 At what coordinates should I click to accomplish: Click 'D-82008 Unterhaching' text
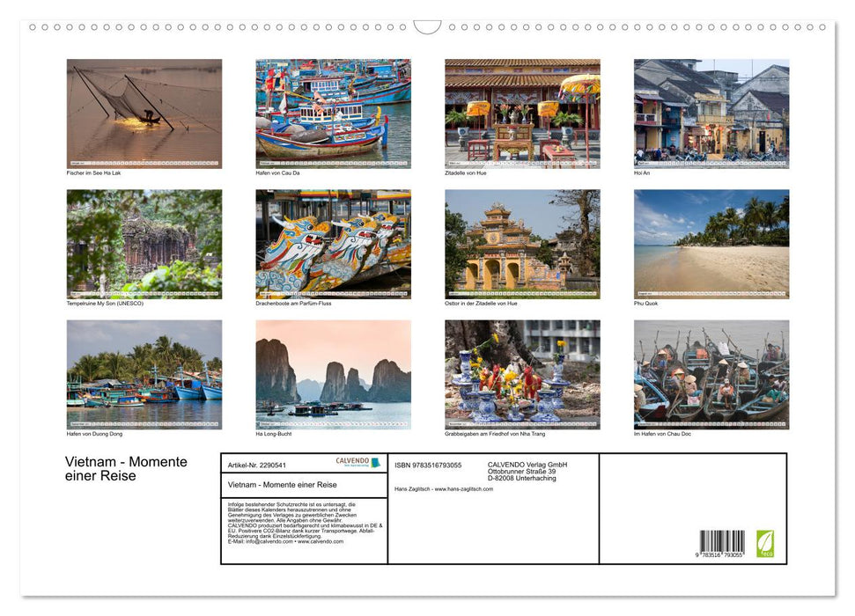[x=522, y=478]
